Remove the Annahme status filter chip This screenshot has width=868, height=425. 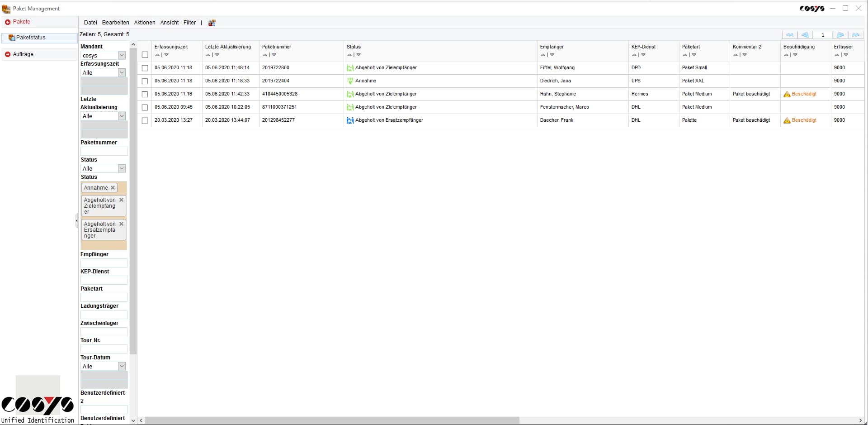click(x=113, y=187)
